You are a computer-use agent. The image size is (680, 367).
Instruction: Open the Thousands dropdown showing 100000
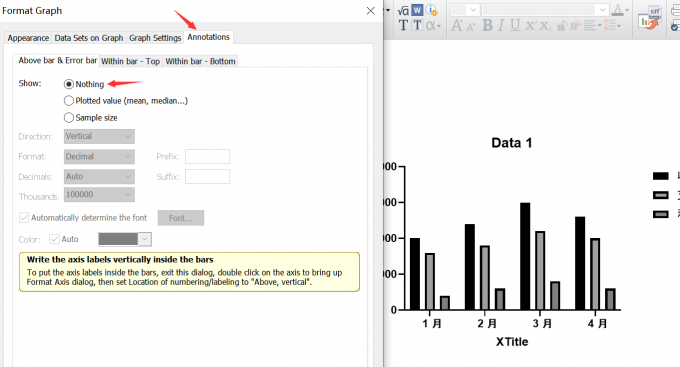[x=99, y=195]
